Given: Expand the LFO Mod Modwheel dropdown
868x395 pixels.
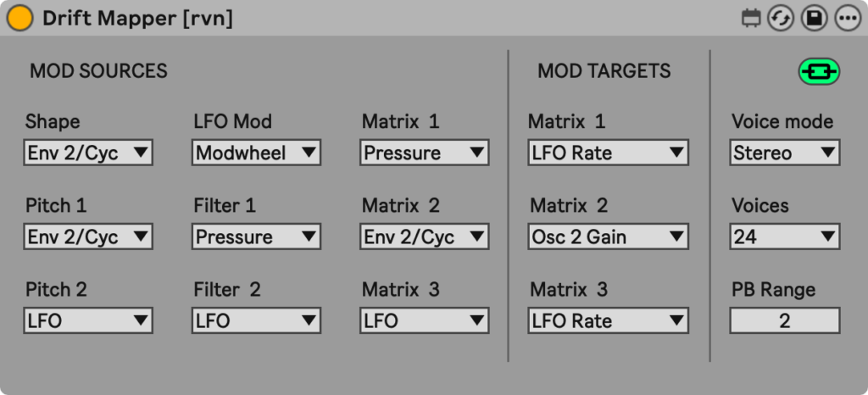Looking at the screenshot, I should tap(256, 153).
